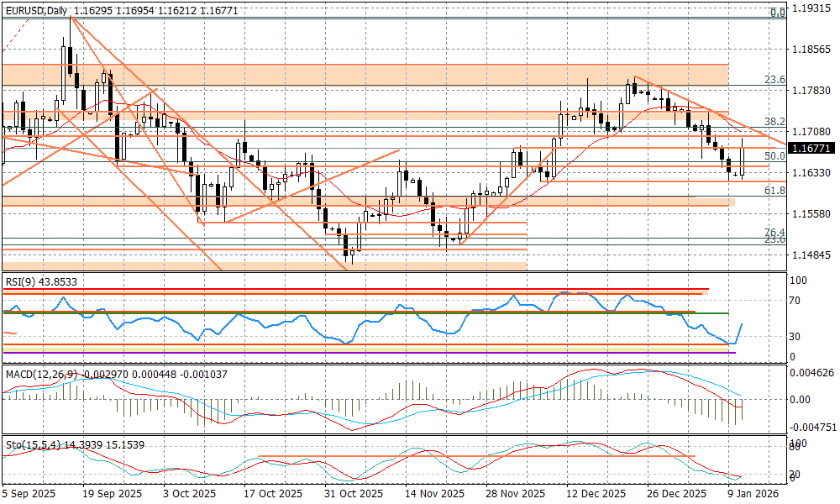Select the 0.0 Fibonacci label at chart top
Image resolution: width=840 pixels, height=504 pixels.
(778, 13)
